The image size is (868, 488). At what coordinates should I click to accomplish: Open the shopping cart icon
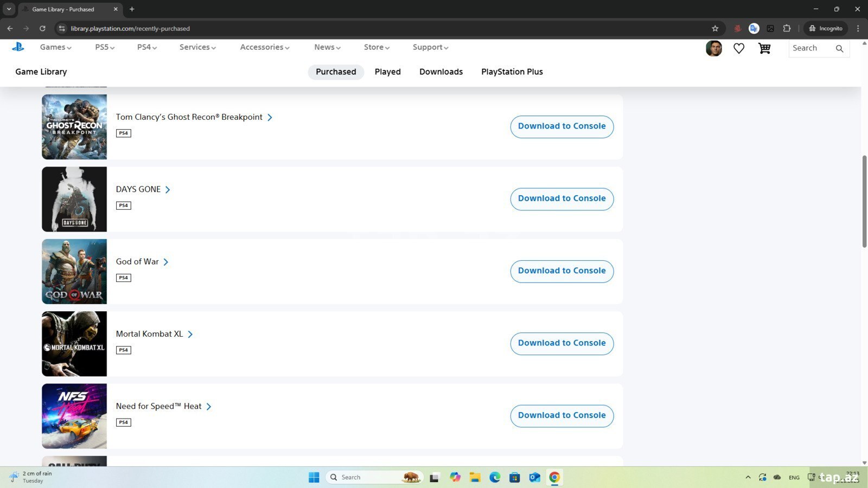tap(764, 48)
